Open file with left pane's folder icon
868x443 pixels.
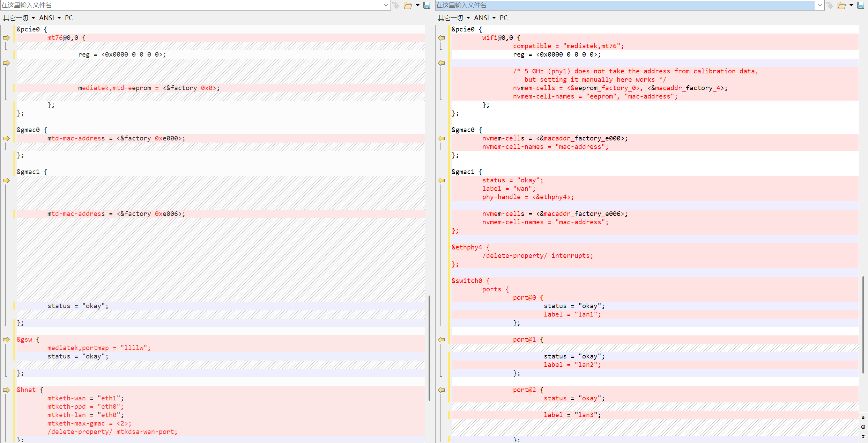coord(408,5)
